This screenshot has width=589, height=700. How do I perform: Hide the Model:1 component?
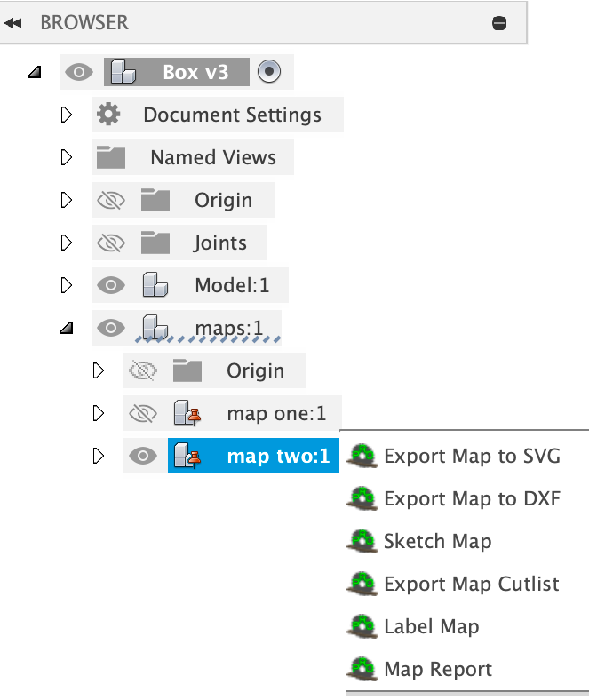point(111,285)
